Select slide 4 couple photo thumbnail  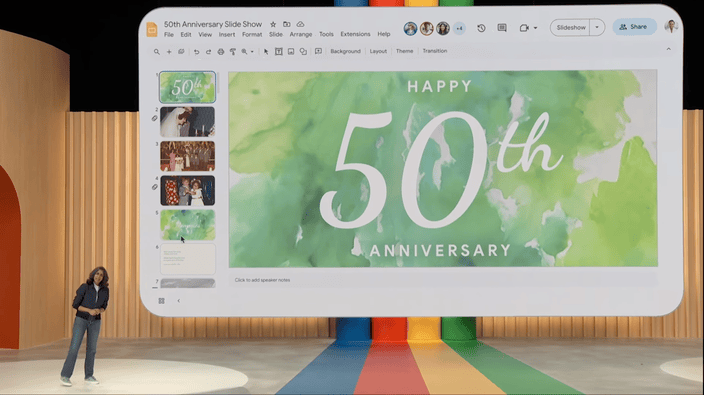(x=188, y=190)
